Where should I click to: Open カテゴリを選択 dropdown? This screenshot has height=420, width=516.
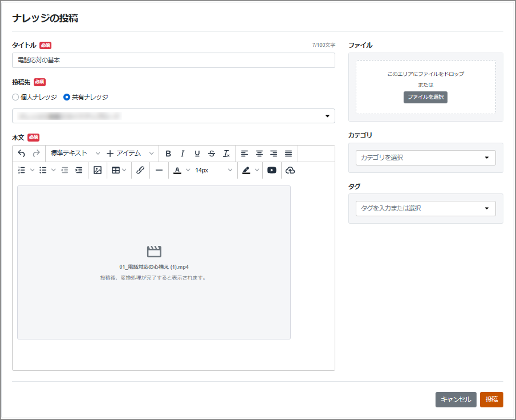(x=425, y=158)
